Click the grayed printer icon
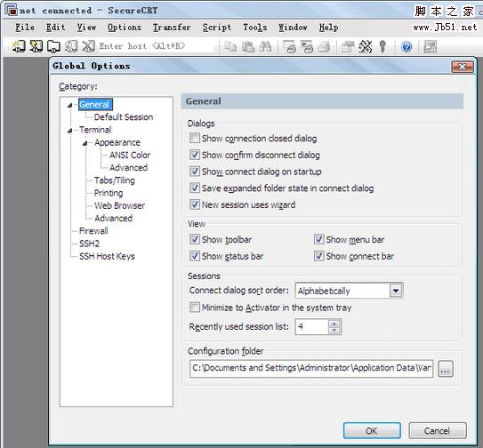 (x=324, y=47)
